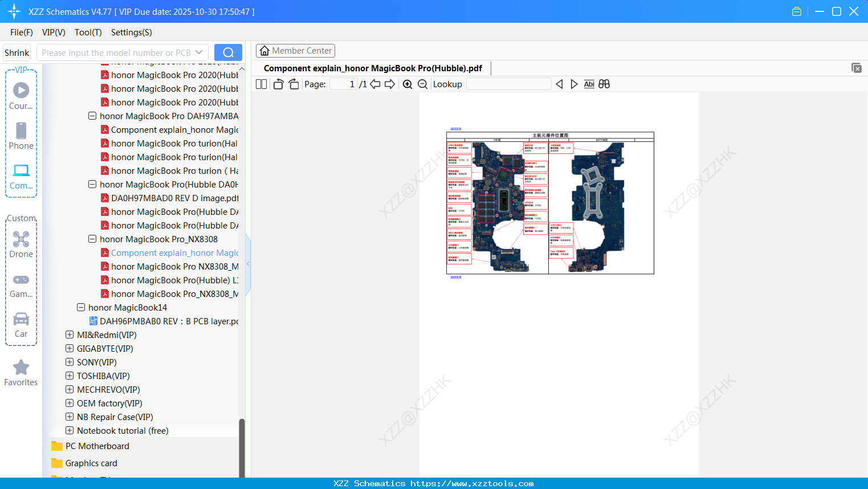Rotate the page counterclockwise

click(278, 84)
